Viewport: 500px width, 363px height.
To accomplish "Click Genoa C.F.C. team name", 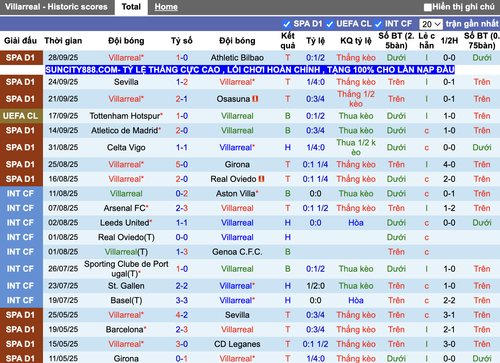I will pyautogui.click(x=237, y=252).
